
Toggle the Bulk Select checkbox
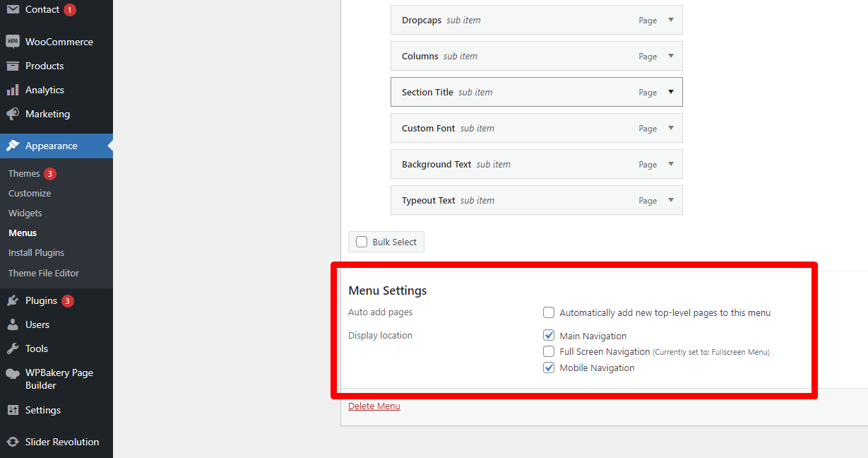tap(362, 242)
